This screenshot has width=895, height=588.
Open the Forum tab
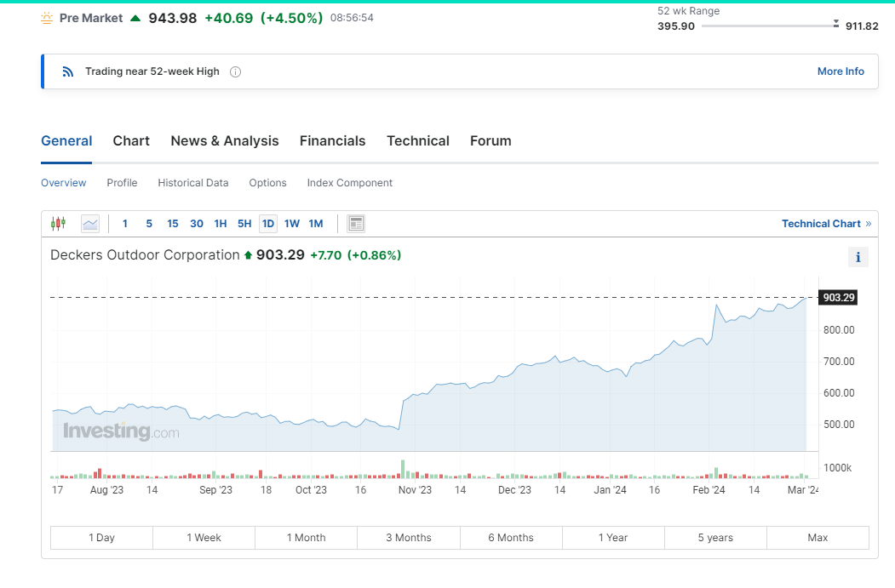pyautogui.click(x=491, y=141)
